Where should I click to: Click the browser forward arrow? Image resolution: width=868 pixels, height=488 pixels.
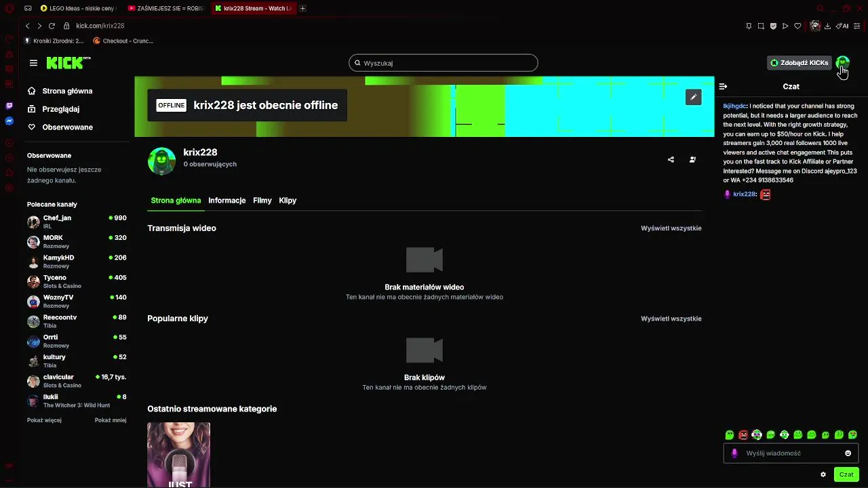point(39,26)
